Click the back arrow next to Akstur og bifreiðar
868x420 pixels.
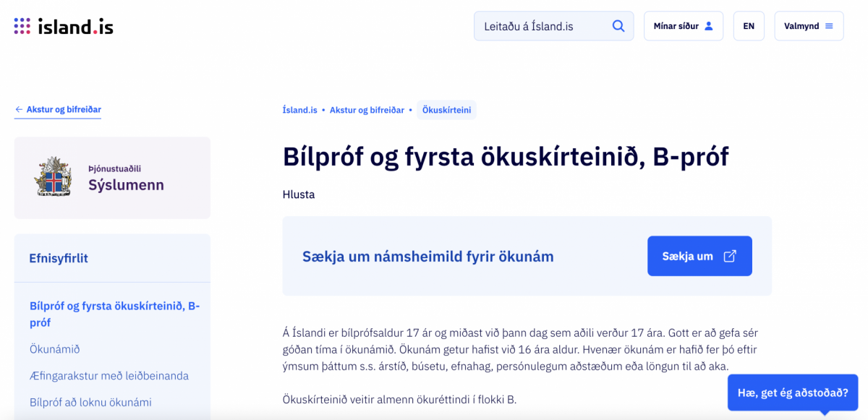19,110
